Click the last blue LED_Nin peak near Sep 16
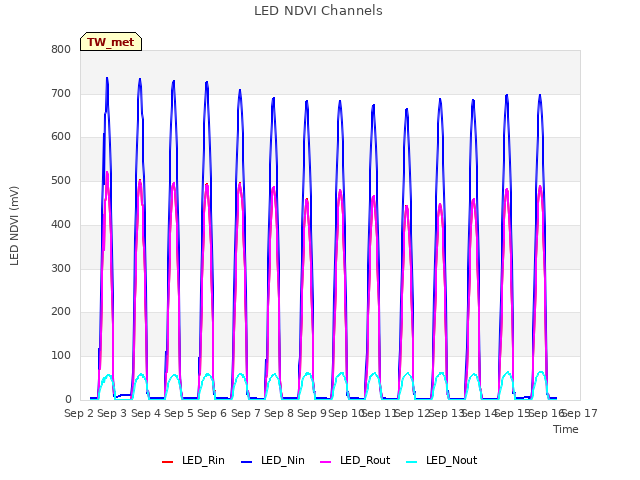The width and height of the screenshot is (640, 480). [540, 96]
